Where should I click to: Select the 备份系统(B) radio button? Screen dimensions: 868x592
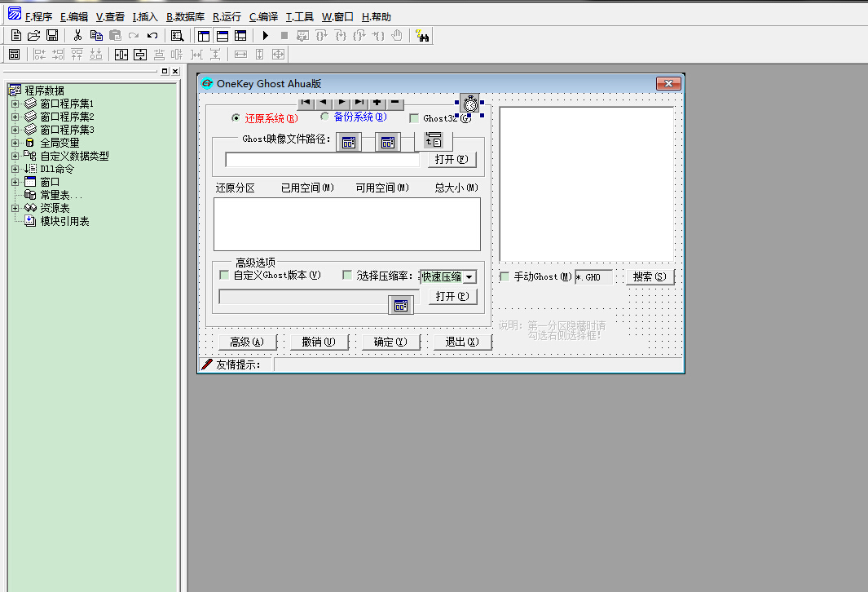click(x=354, y=117)
